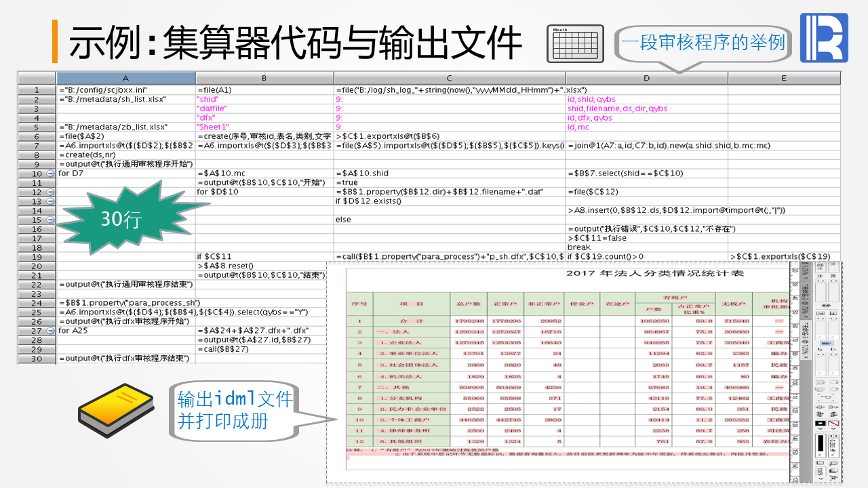Image resolution: width=868 pixels, height=488 pixels.
Task: Select row 22 header
Action: (37, 284)
